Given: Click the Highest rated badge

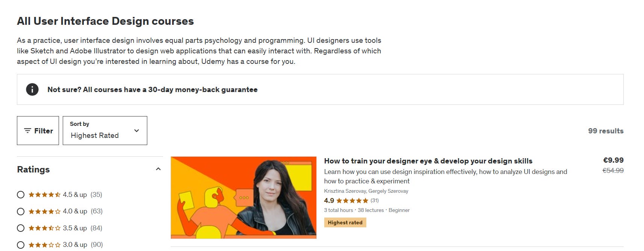Looking at the screenshot, I should 345,222.
